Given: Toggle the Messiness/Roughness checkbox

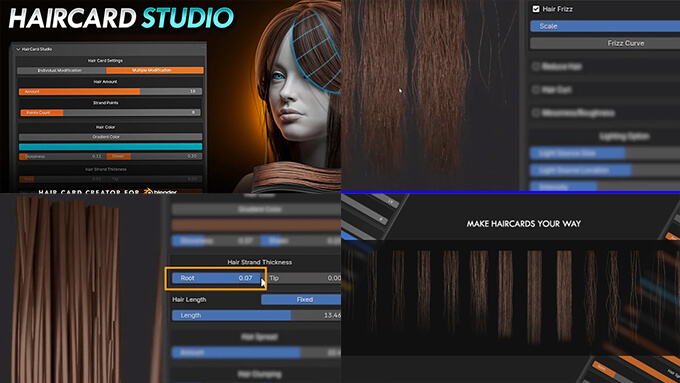Looking at the screenshot, I should (x=536, y=113).
